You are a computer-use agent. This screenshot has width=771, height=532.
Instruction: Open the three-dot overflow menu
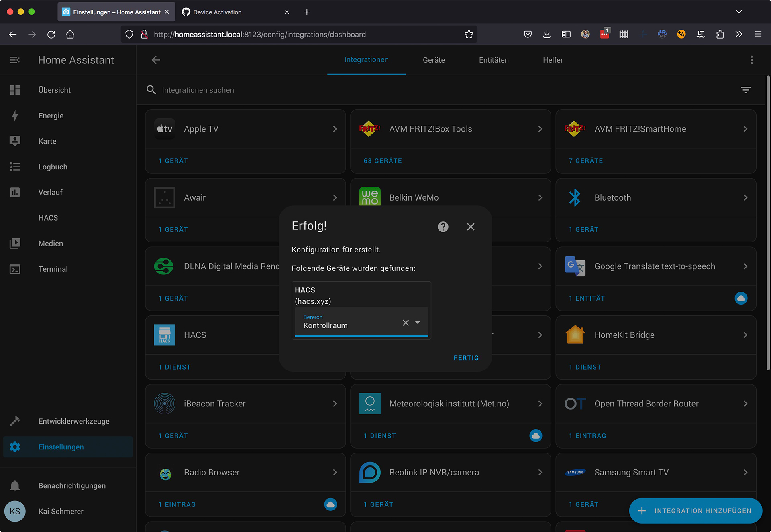pyautogui.click(x=751, y=60)
